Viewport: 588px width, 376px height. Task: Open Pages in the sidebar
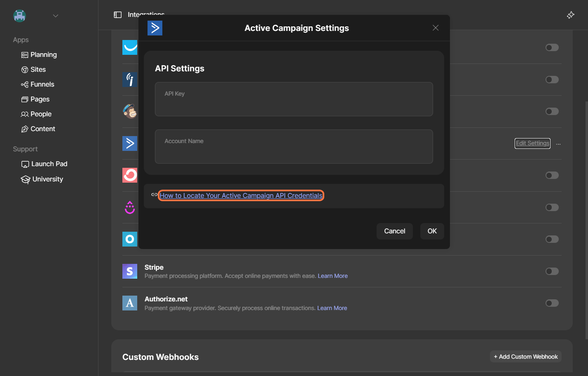click(x=35, y=99)
